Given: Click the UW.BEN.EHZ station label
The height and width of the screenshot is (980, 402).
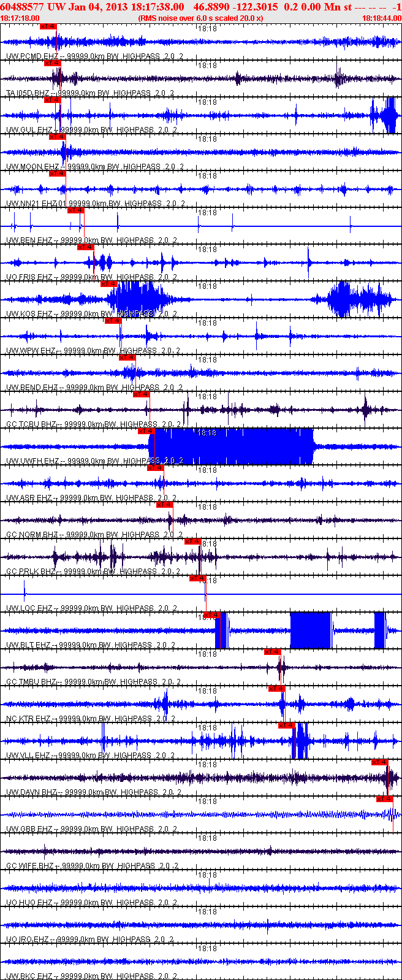Looking at the screenshot, I should point(92,240).
